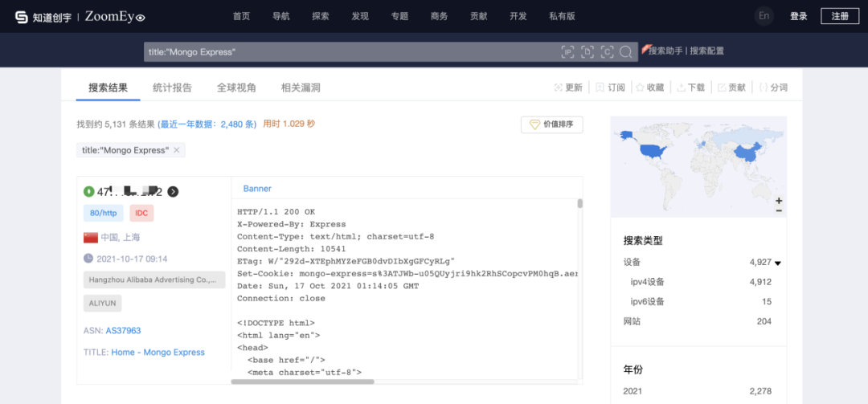This screenshot has height=404, width=868.
Task: Click the banner horizontal scrollbar
Action: pos(302,382)
